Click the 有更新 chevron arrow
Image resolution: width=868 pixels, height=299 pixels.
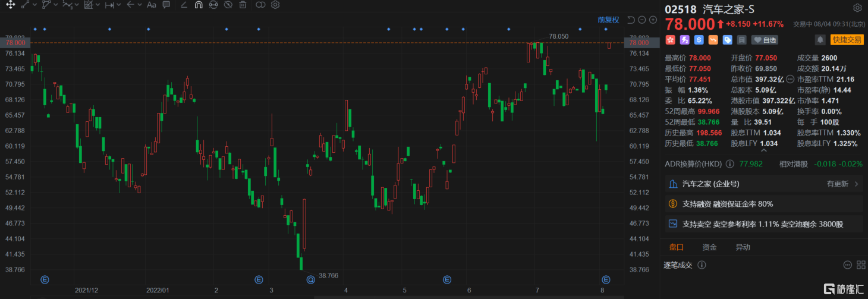pos(857,184)
